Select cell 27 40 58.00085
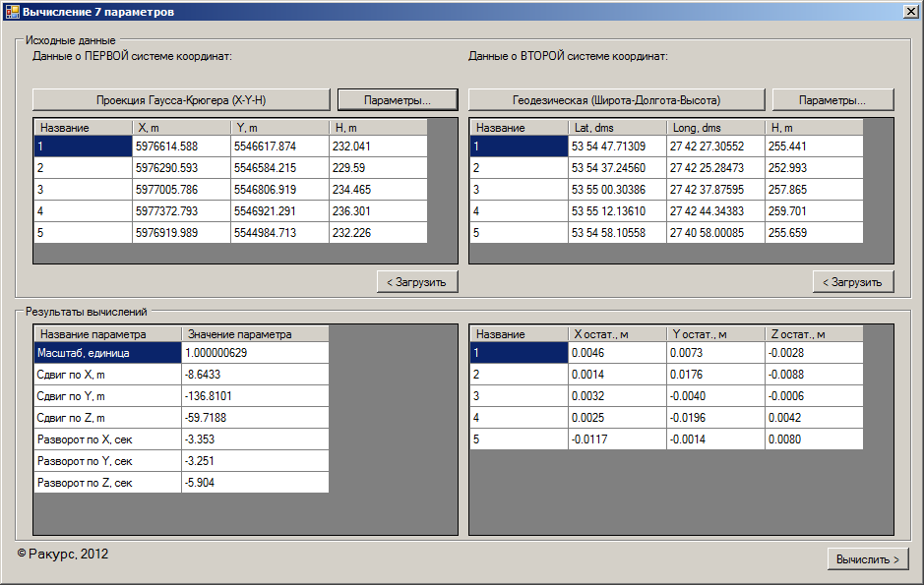 (716, 232)
